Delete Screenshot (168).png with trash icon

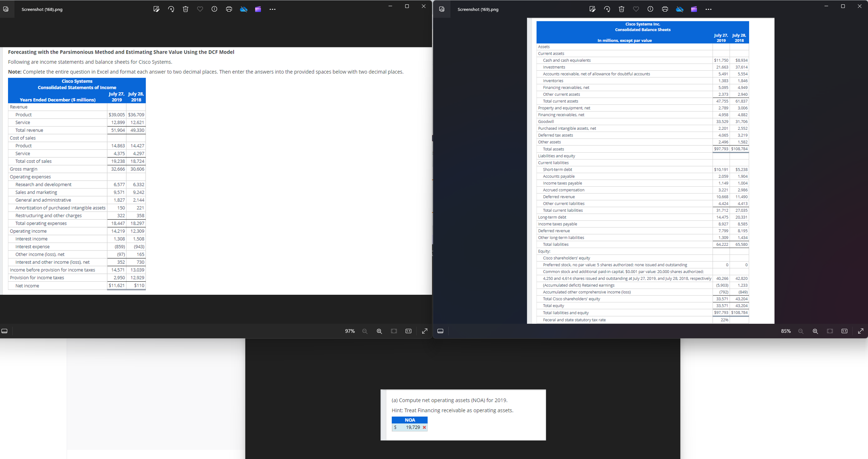point(186,9)
